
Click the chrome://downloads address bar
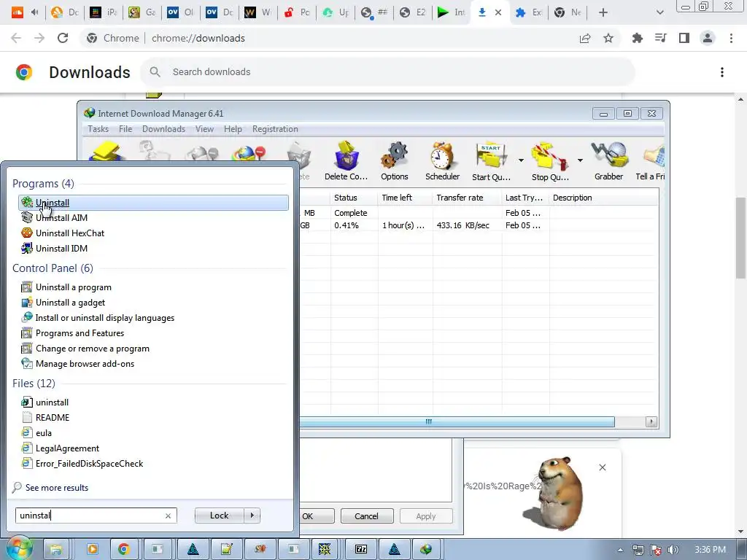329,38
